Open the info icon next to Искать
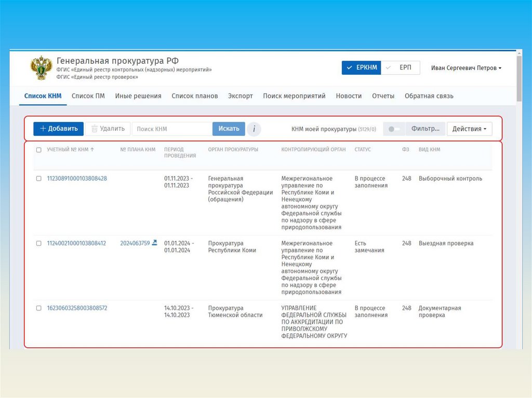 coord(254,129)
